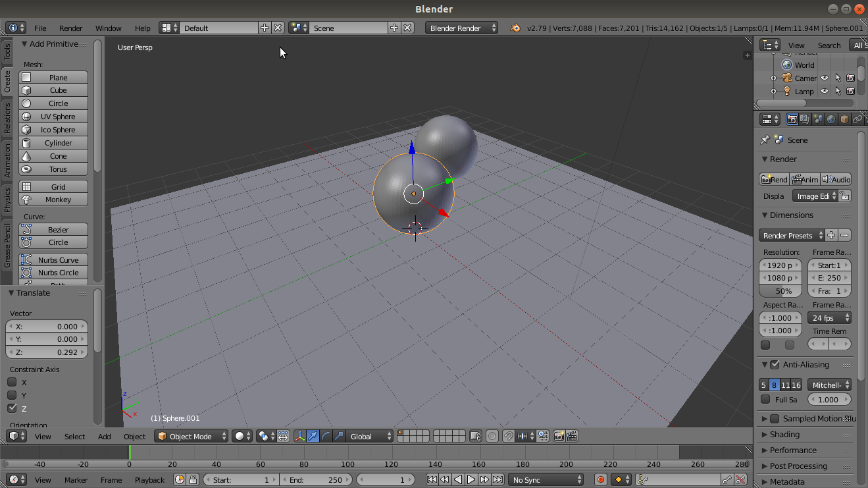Toggle proportional editing circle icon
The image size is (868, 488).
(x=492, y=436)
